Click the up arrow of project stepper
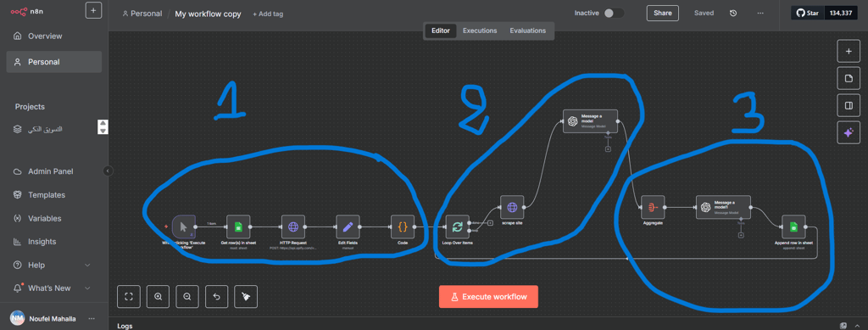This screenshot has height=330, width=868. (x=103, y=123)
